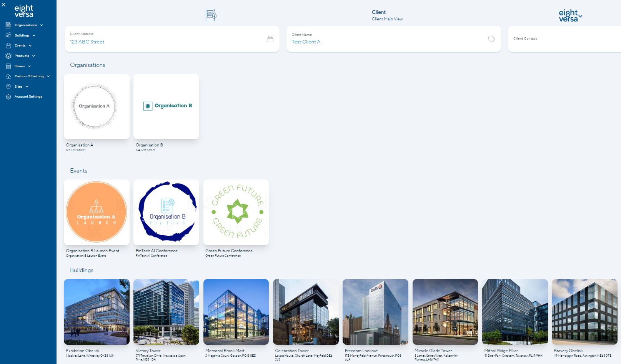Image resolution: width=621 pixels, height=364 pixels.
Task: Open the Organisation B FinTech event thumbnail
Action: [x=166, y=212]
